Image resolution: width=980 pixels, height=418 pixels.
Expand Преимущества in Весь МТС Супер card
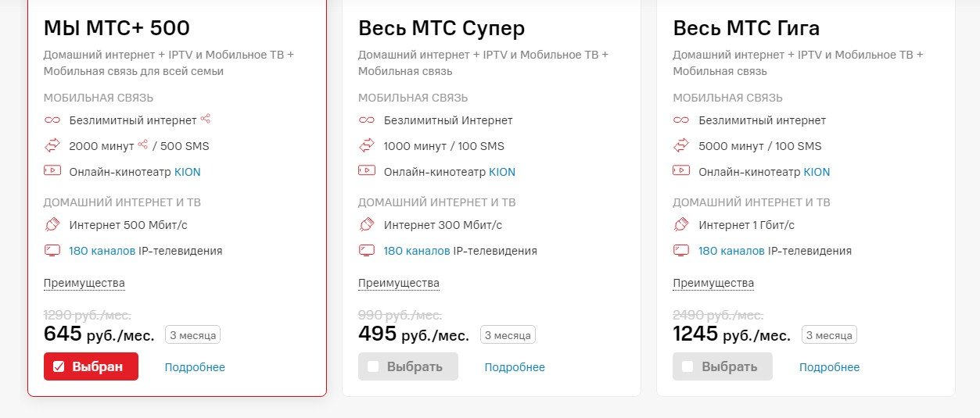point(399,283)
